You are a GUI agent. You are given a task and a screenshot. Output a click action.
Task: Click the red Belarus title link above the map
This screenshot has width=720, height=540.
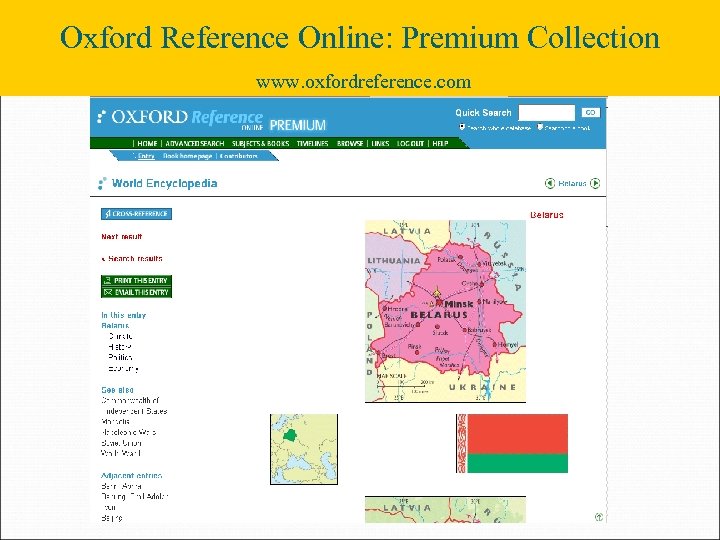click(546, 215)
